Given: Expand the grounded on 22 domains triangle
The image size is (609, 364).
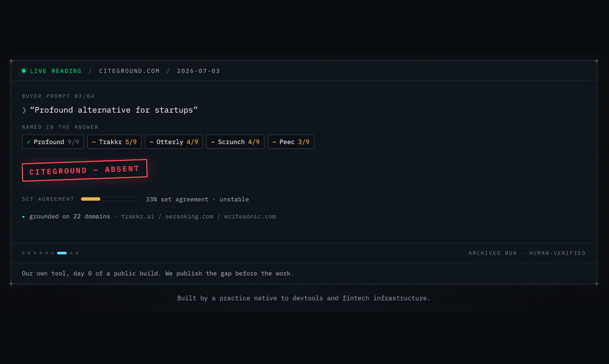Looking at the screenshot, I should pyautogui.click(x=24, y=217).
